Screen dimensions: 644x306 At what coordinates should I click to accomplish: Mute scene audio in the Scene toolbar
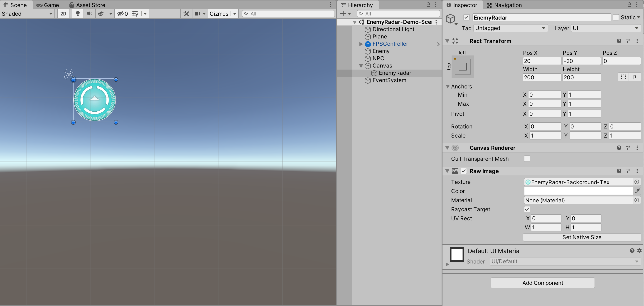[x=89, y=13]
